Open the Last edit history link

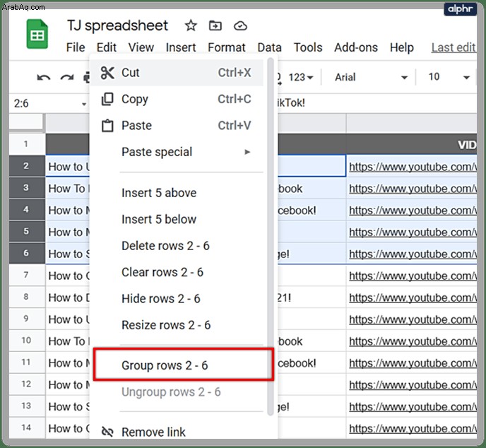454,47
